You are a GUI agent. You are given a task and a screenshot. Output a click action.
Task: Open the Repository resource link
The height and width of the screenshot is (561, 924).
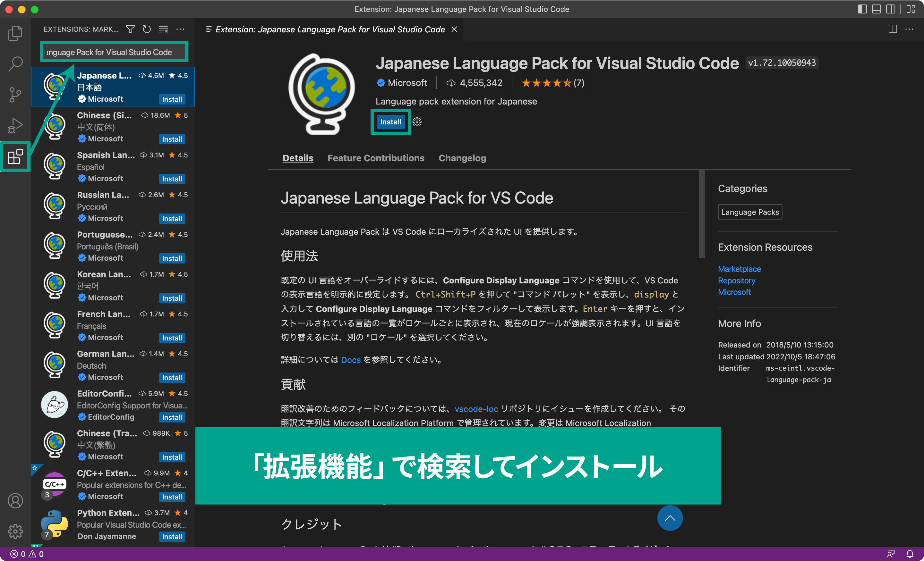[x=737, y=280]
